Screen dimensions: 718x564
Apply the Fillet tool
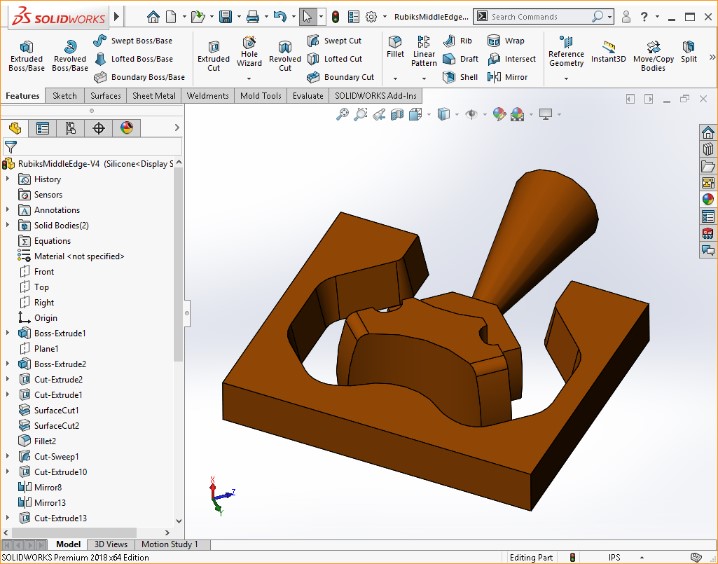pos(395,47)
